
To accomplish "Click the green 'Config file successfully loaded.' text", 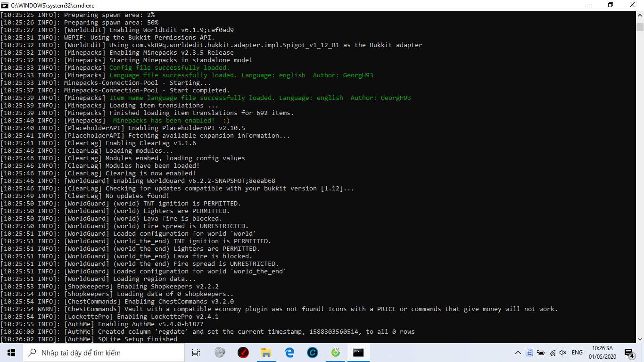I will [x=169, y=68].
